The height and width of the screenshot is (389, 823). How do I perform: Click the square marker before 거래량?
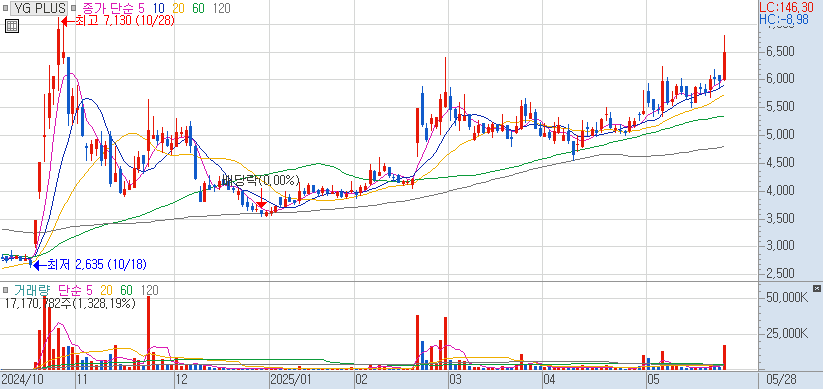coord(6,290)
